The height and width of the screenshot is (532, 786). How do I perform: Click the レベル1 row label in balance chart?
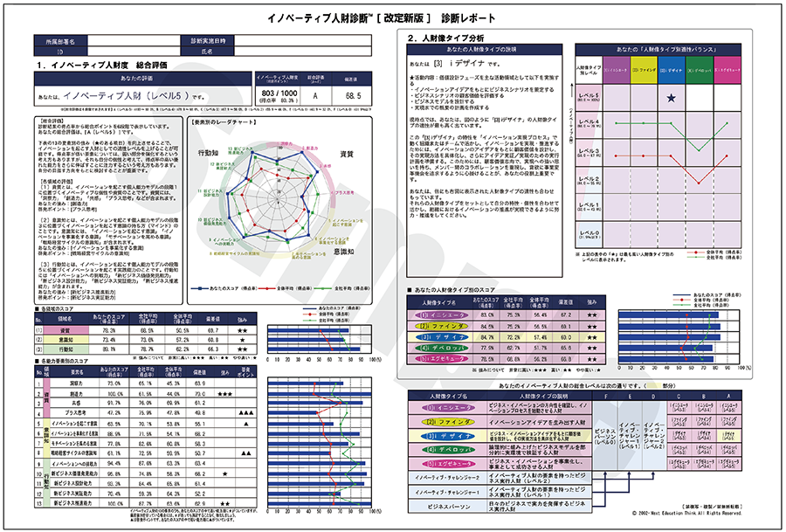(589, 207)
